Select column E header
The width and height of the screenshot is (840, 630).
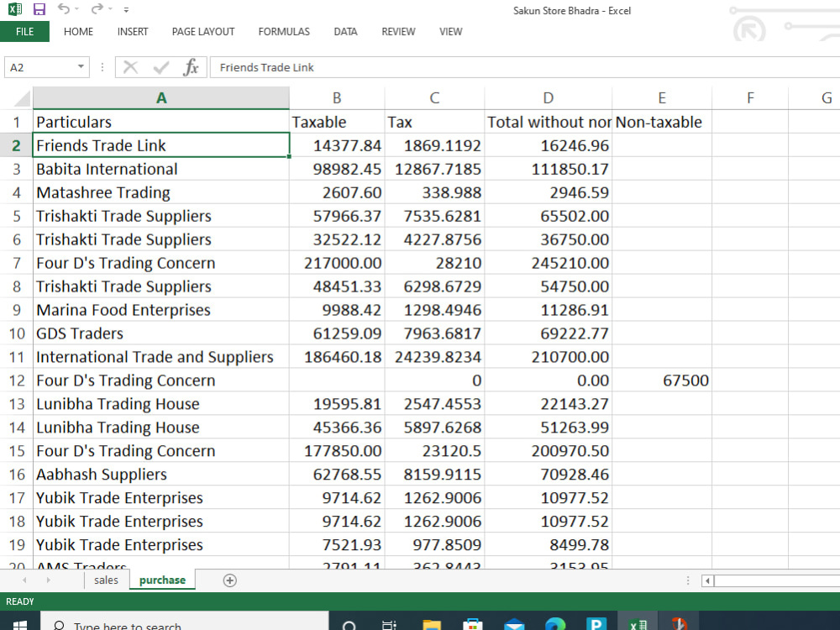point(662,98)
